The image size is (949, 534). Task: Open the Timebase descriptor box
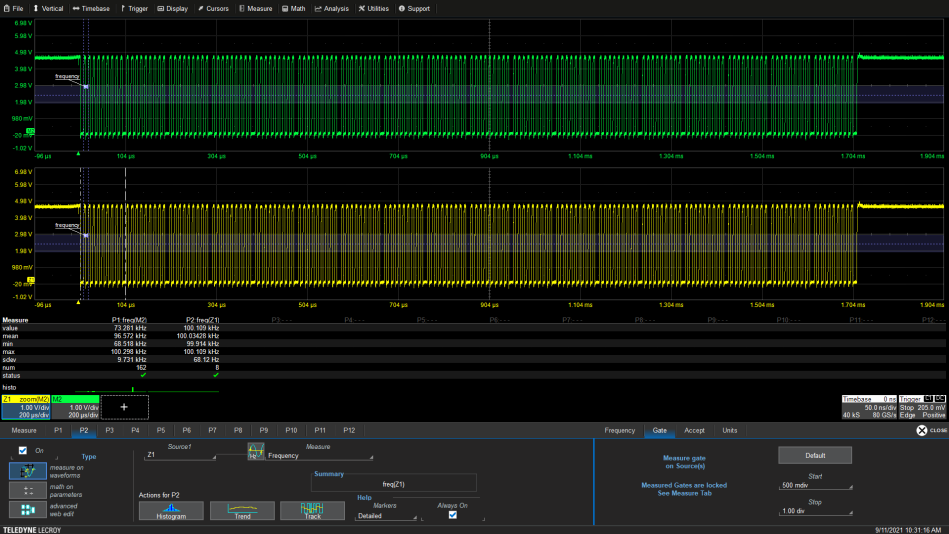(x=869, y=407)
